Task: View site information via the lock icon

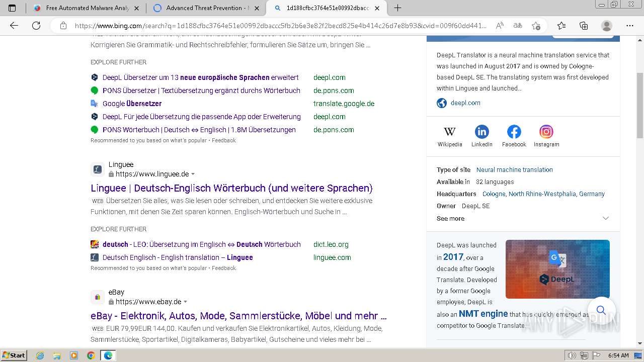Action: (63, 26)
